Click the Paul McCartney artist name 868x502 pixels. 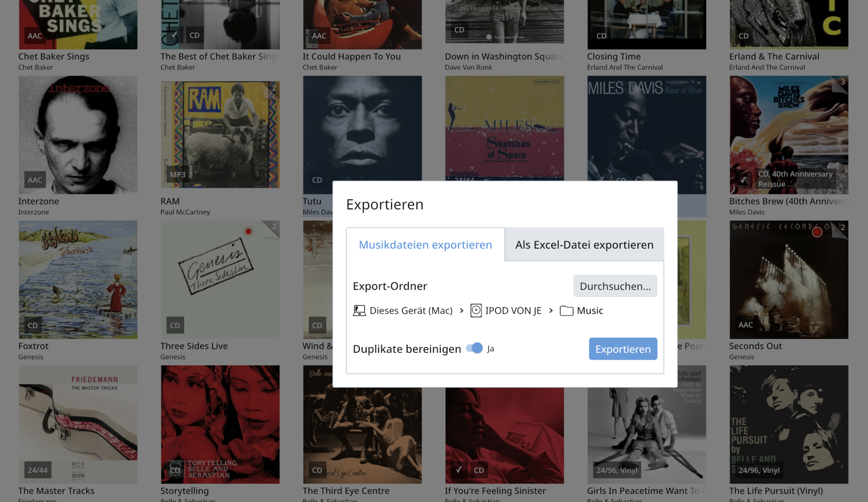(185, 212)
